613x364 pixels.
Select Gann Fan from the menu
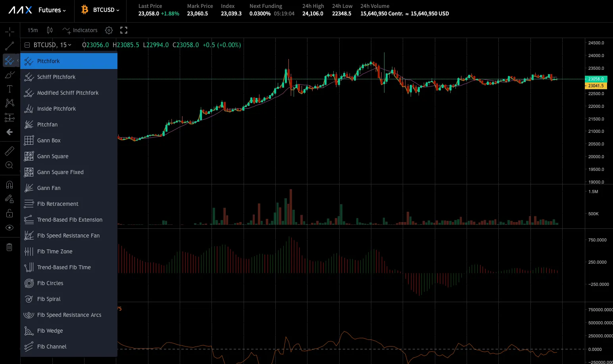click(x=48, y=188)
